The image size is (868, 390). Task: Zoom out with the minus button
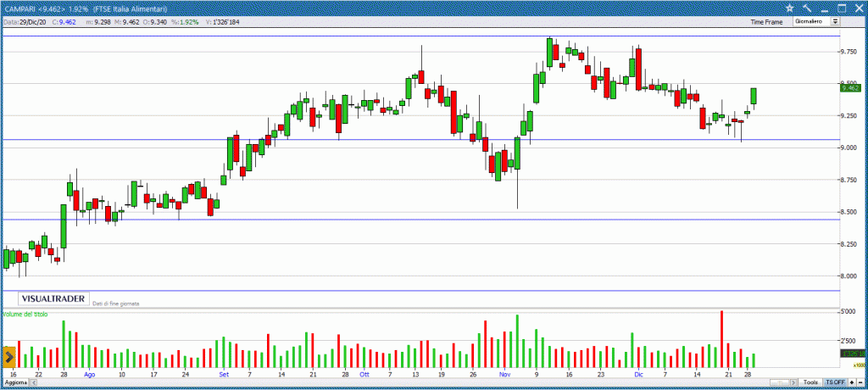860,383
